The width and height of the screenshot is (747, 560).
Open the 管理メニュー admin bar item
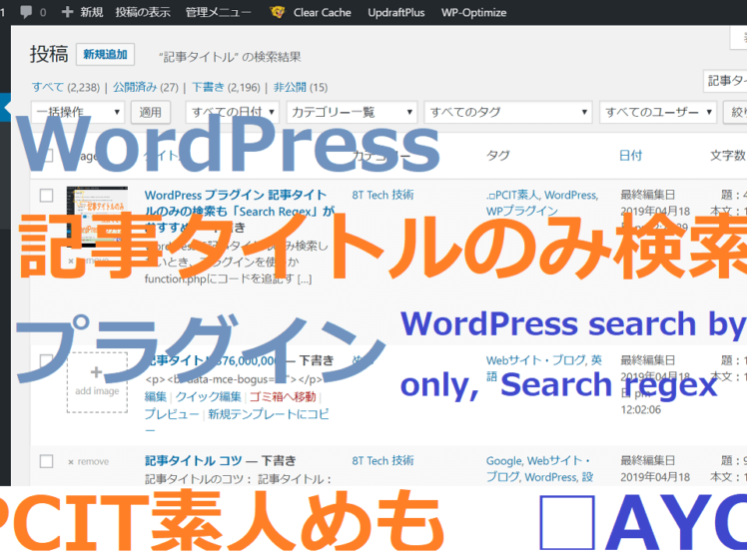pos(218,12)
